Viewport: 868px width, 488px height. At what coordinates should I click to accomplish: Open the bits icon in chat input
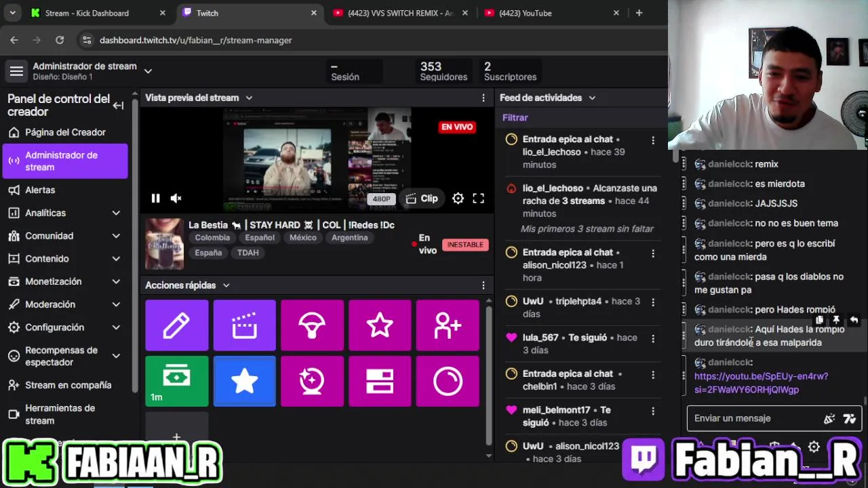point(829,419)
